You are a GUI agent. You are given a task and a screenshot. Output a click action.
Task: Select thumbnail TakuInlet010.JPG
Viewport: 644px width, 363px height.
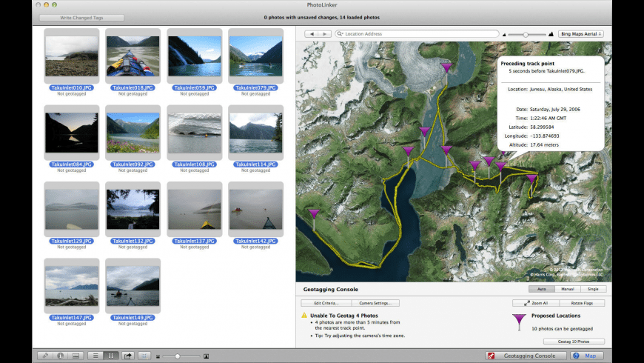(x=72, y=56)
